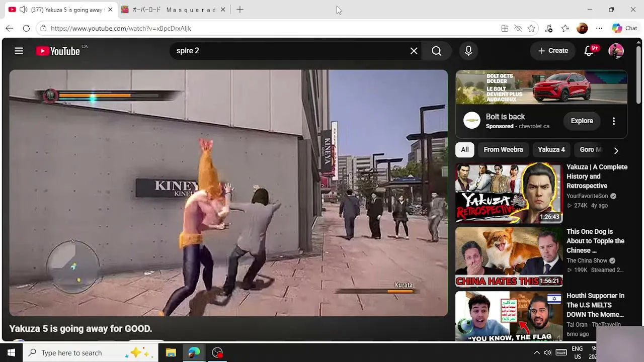Visit The China Show channel
Viewport: 644px width, 362px height.
pyautogui.click(x=587, y=260)
